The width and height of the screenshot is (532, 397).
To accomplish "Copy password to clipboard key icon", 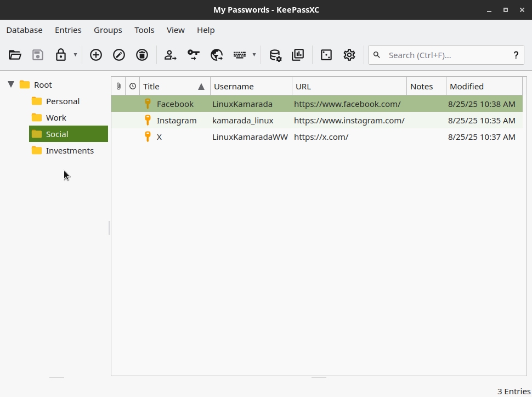I will tap(194, 55).
